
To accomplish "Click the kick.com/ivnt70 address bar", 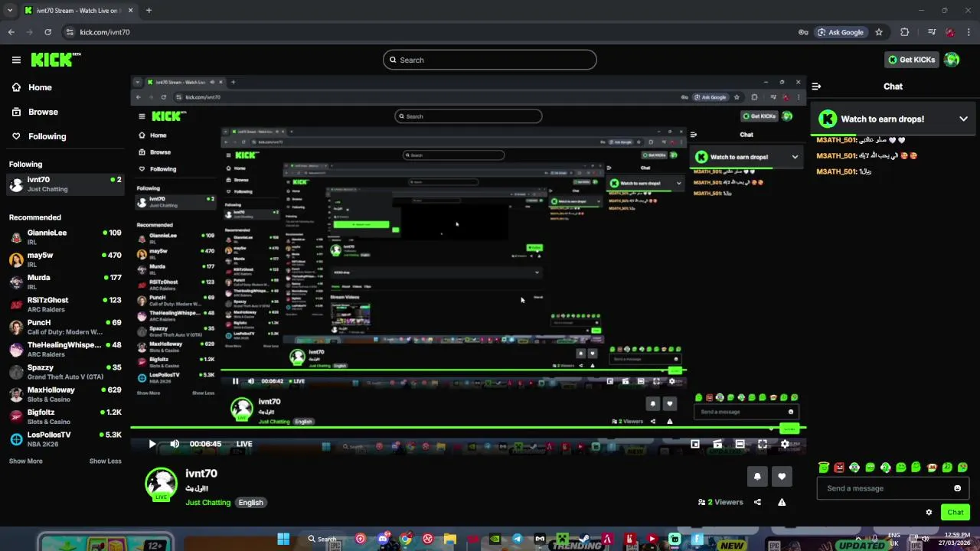I will pos(429,32).
